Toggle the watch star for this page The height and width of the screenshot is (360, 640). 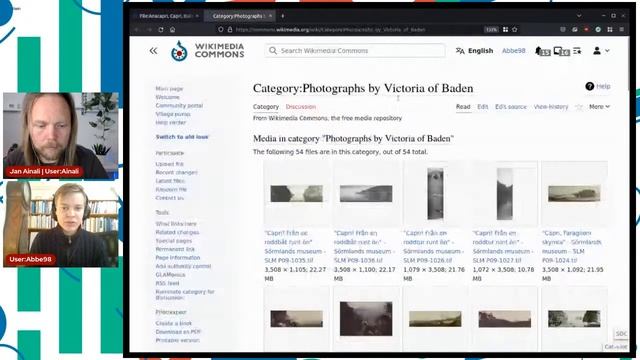tap(579, 107)
